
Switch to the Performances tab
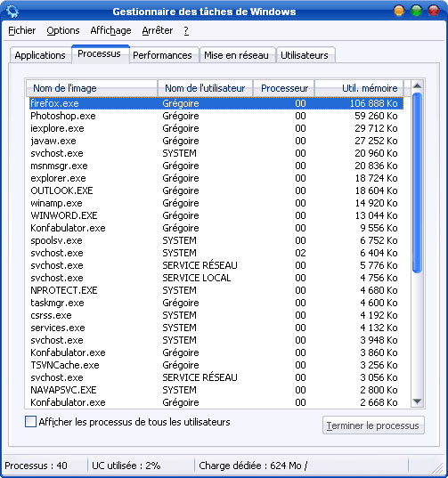pyautogui.click(x=162, y=55)
